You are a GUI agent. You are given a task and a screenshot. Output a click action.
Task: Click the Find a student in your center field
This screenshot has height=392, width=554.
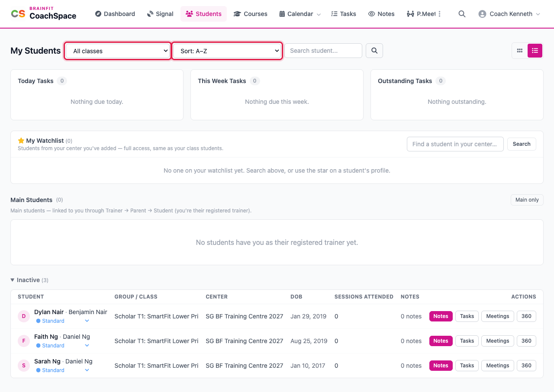[455, 144]
